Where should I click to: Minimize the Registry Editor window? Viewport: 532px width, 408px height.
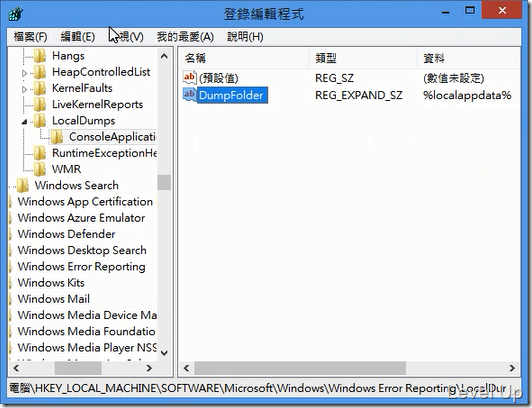click(446, 12)
